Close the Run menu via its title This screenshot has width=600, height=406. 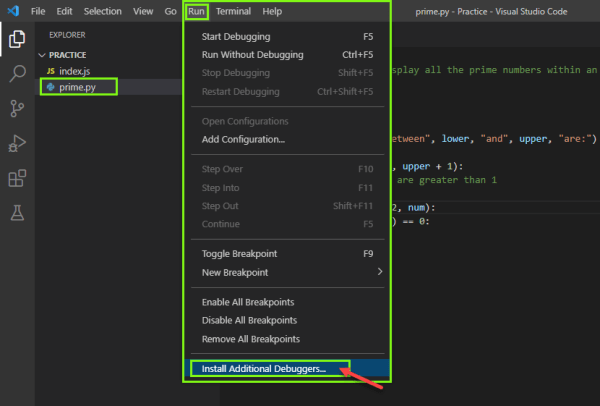196,11
